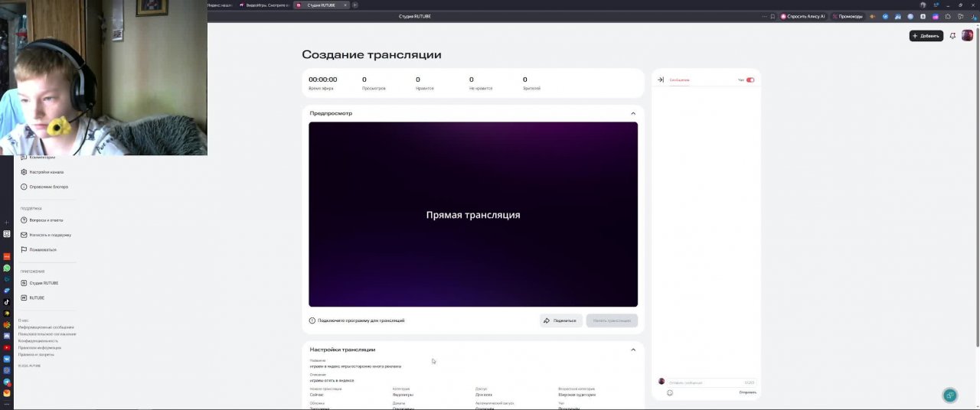Click the info icon beside Подключите программу для трансляций
The image size is (980, 410).
312,321
